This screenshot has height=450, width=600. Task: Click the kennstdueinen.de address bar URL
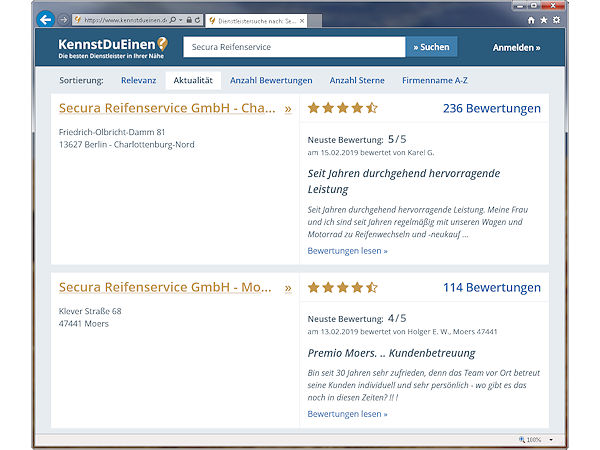[125, 20]
